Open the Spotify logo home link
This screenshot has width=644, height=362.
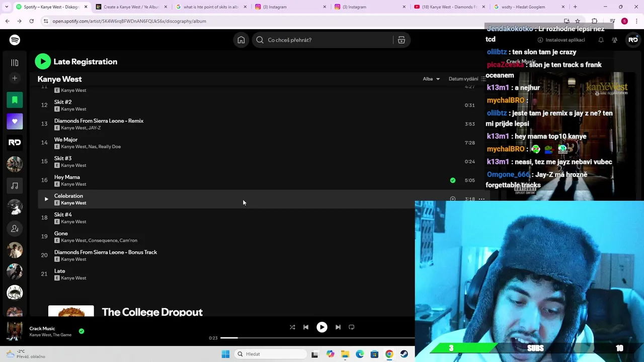(15, 40)
